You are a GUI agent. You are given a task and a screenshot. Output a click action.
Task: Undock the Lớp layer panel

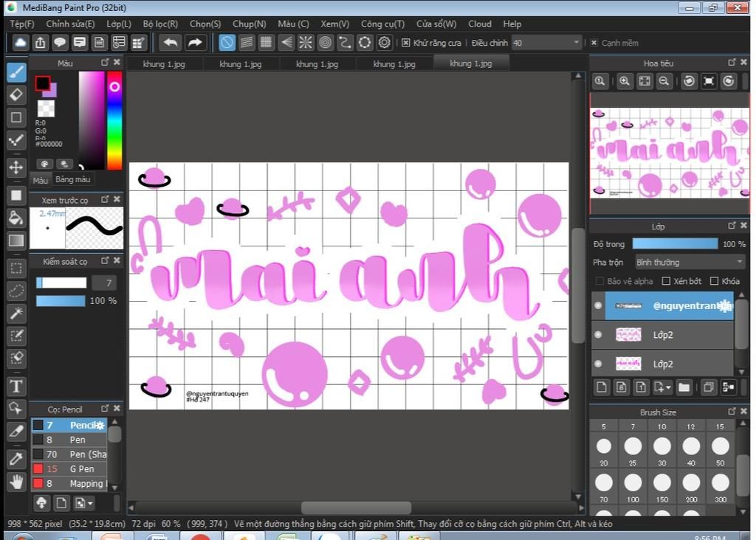[x=732, y=226]
